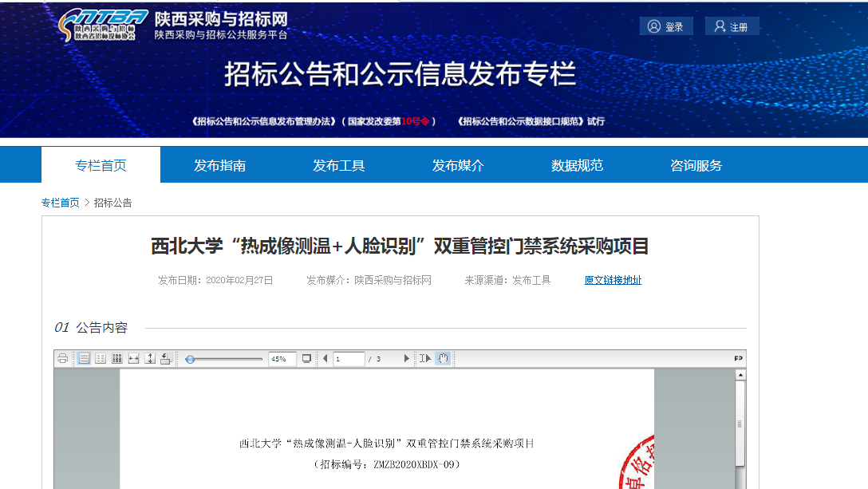This screenshot has width=868, height=489.
Task: Click the project title heading 西北大学 双重管控门禁系统采购项目
Action: point(400,246)
